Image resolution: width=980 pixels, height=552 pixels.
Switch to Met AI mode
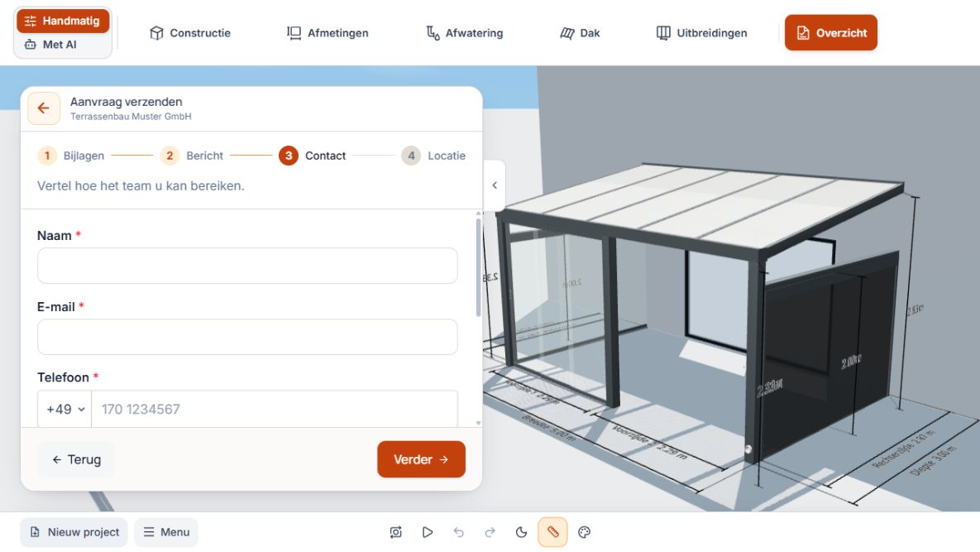[50, 45]
